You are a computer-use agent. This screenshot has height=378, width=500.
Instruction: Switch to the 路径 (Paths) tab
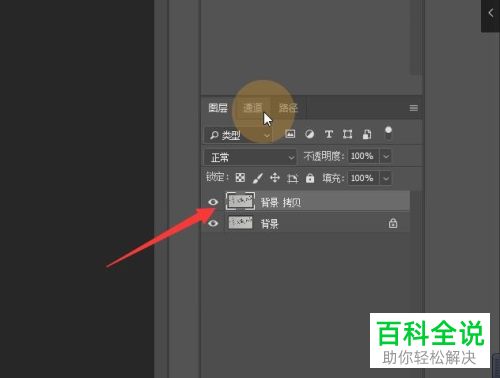coord(288,108)
